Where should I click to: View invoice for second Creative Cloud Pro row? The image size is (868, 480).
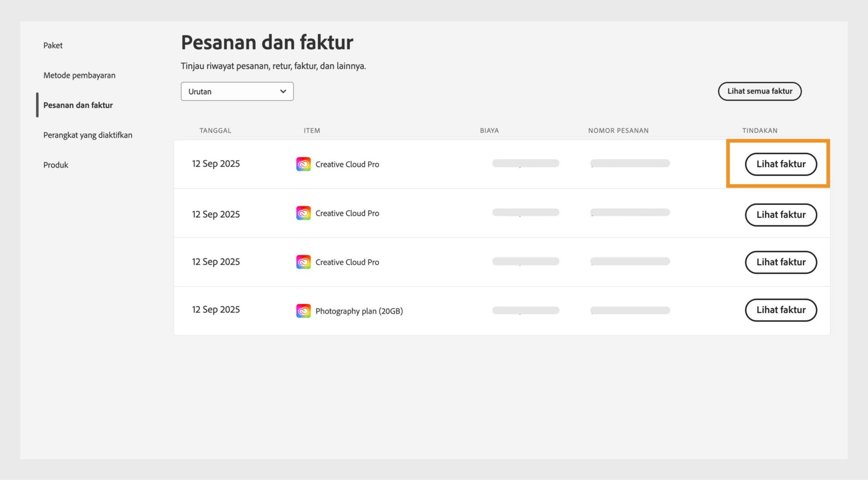click(x=781, y=215)
